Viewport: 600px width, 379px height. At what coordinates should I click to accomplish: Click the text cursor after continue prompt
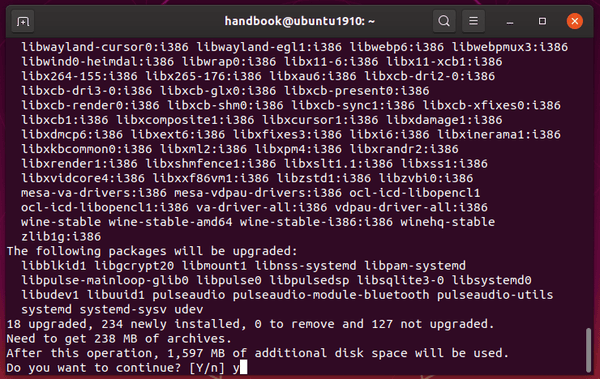pos(243,367)
